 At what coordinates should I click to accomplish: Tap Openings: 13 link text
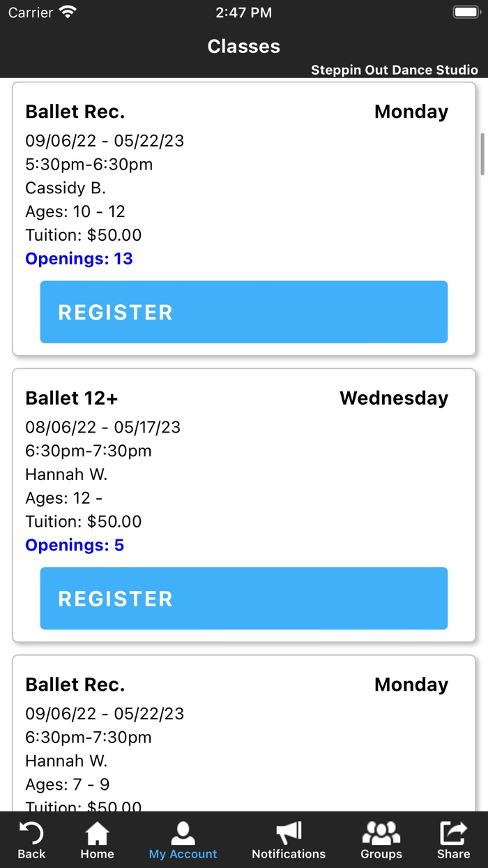tap(79, 259)
